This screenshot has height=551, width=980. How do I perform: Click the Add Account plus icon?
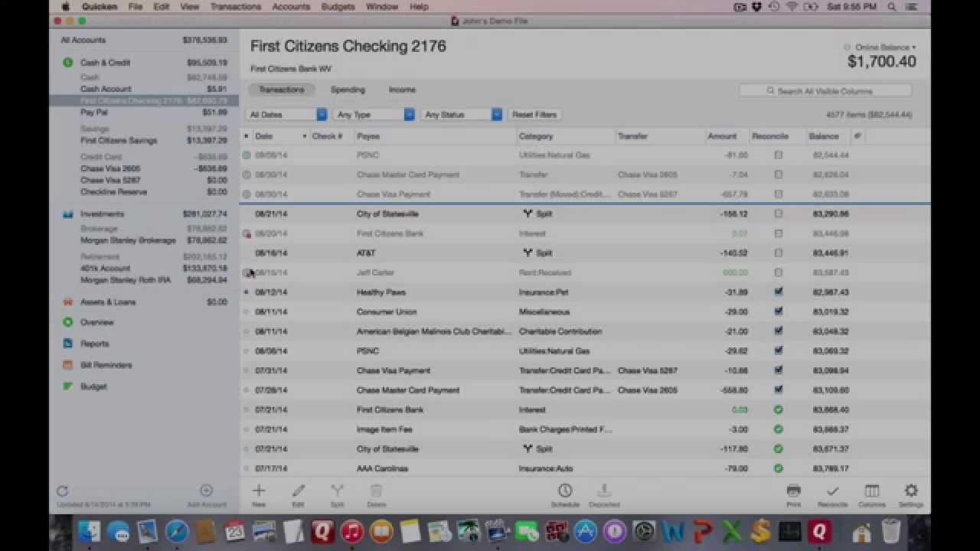pyautogui.click(x=206, y=491)
